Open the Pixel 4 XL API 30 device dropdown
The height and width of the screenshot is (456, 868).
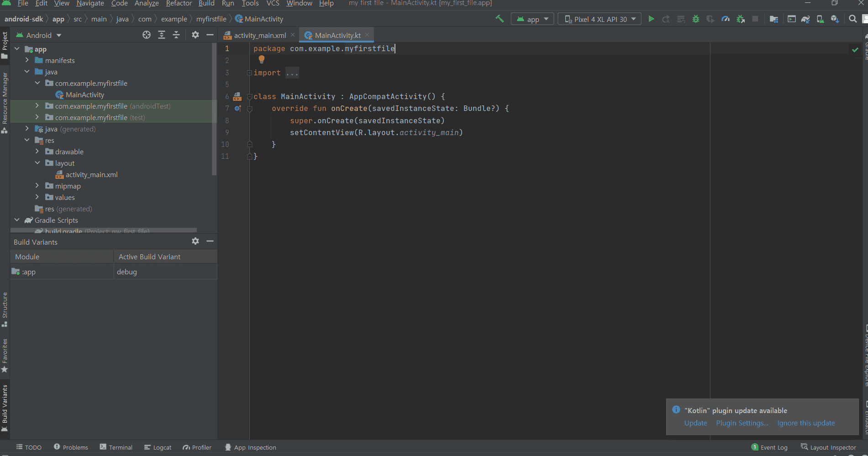599,19
